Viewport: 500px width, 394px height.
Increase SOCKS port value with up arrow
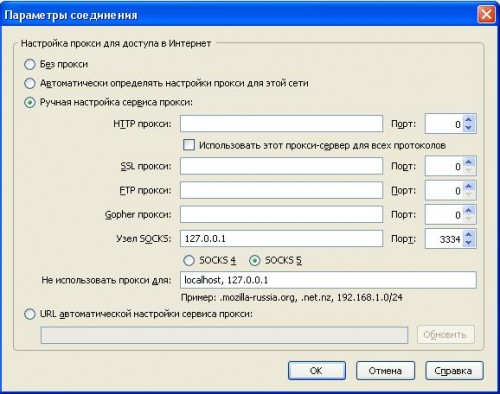(x=469, y=235)
